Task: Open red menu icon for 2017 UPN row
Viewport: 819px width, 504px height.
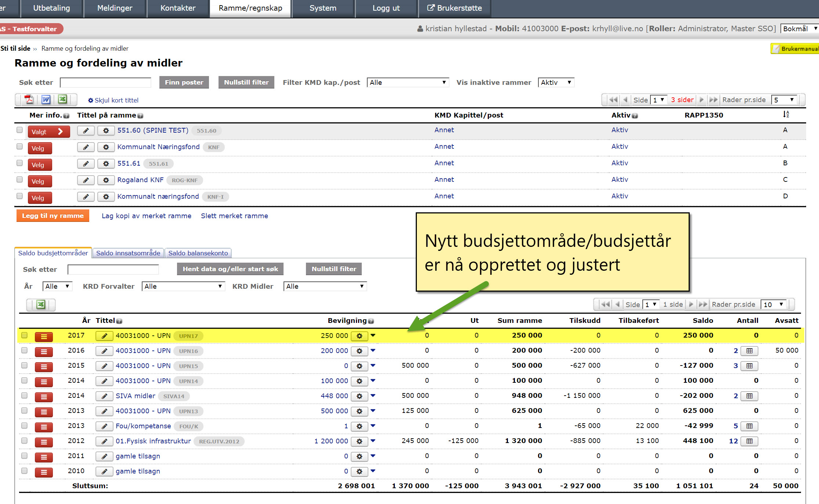Action: click(x=44, y=336)
